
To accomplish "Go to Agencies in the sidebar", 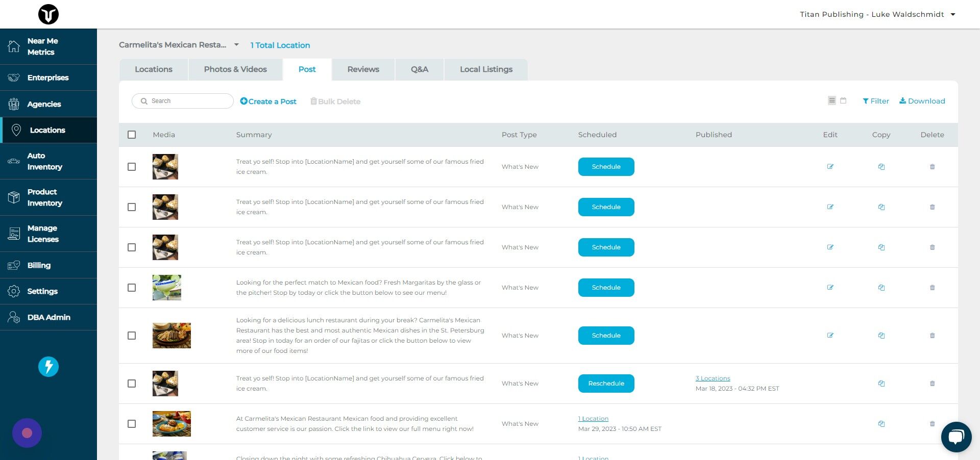I will (x=48, y=104).
